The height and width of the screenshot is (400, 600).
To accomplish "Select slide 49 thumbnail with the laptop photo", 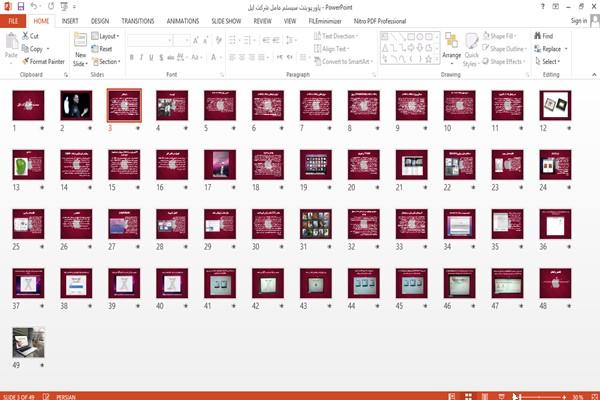I will (x=28, y=342).
